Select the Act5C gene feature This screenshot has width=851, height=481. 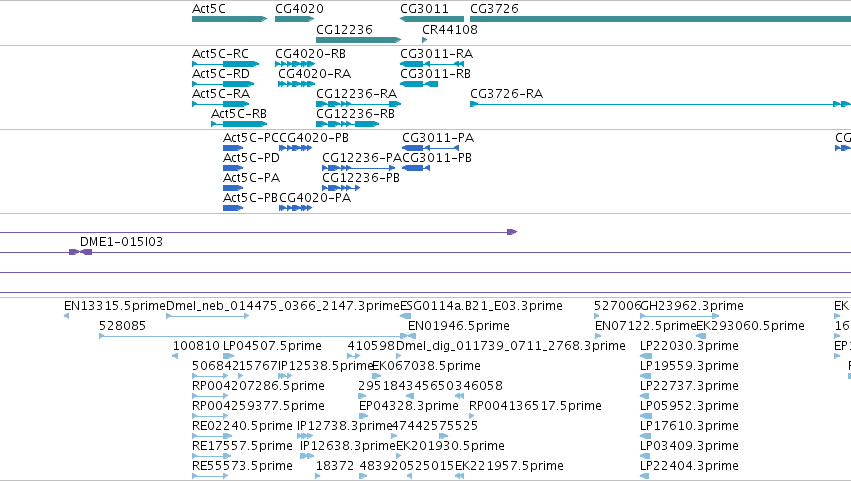click(230, 19)
